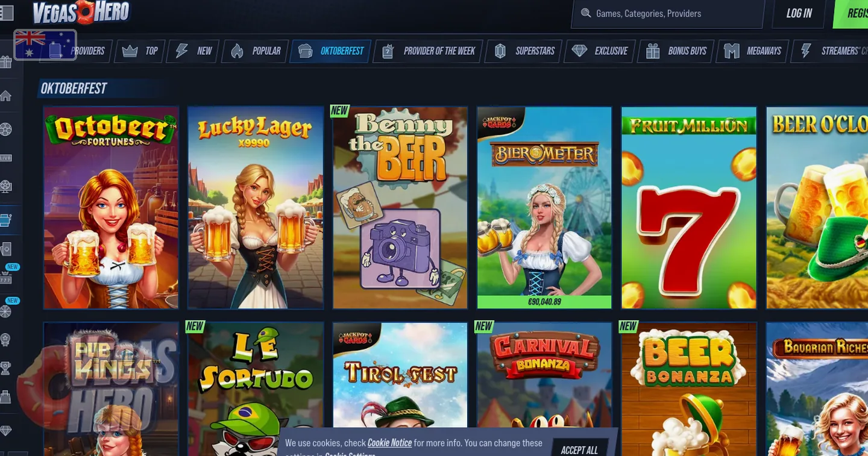Open the sports soccer ball sidebar icon

tap(5, 129)
